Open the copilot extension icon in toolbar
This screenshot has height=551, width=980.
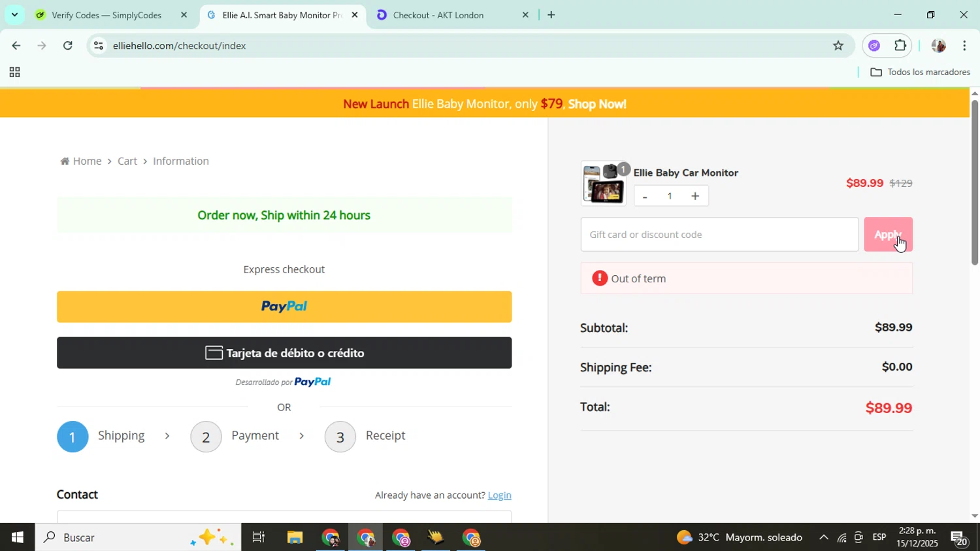(874, 46)
